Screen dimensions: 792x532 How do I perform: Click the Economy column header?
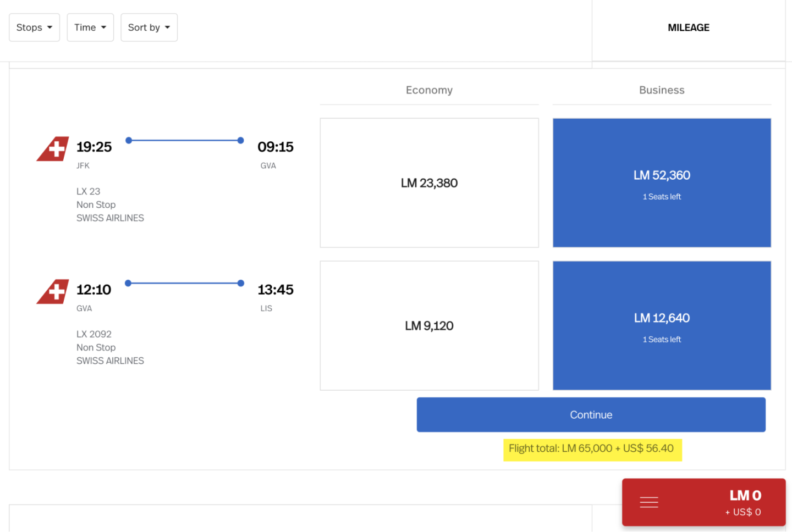click(429, 90)
